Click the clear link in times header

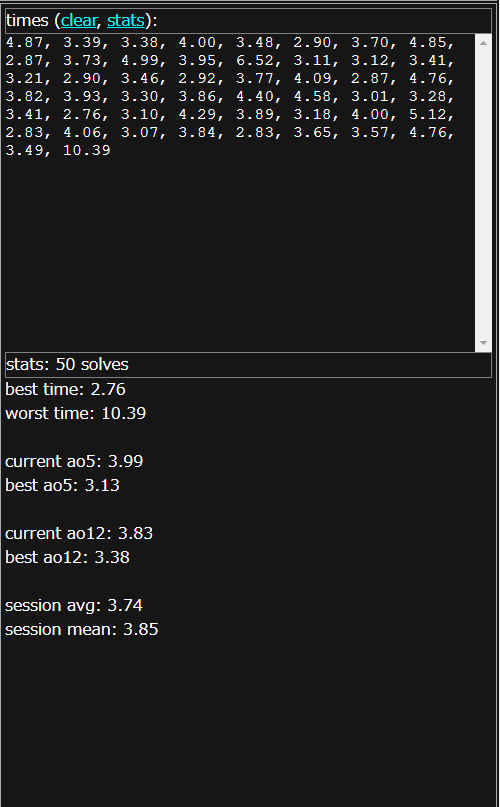point(78,21)
